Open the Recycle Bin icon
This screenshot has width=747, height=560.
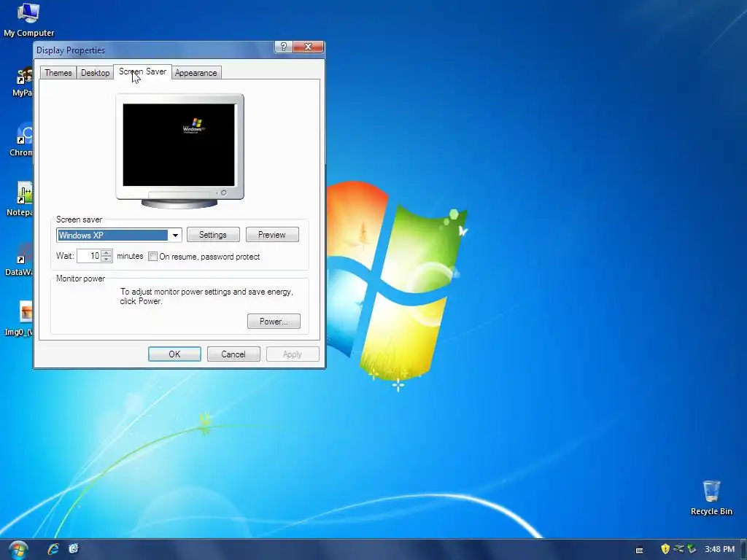711,497
